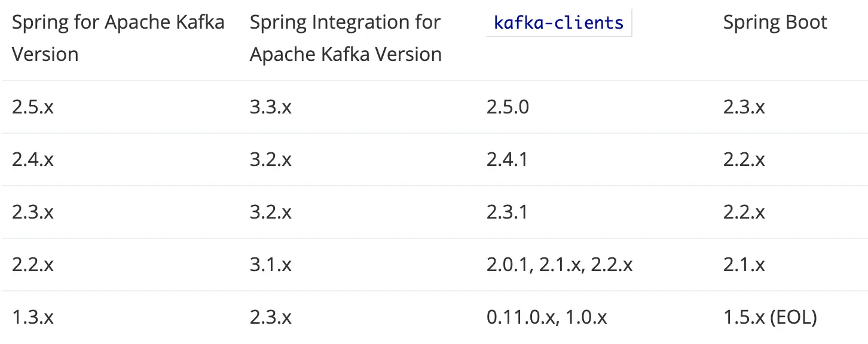Click the 3.3.x Spring Integration cell

click(271, 107)
